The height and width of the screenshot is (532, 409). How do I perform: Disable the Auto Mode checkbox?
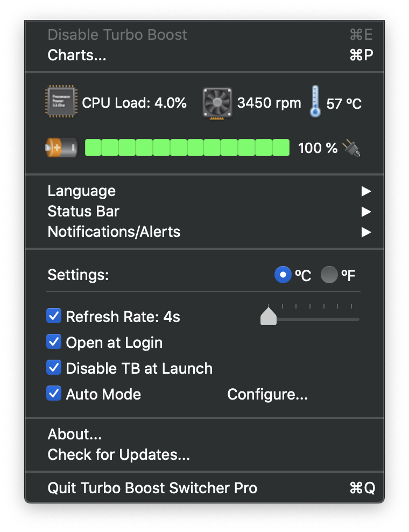pos(54,393)
